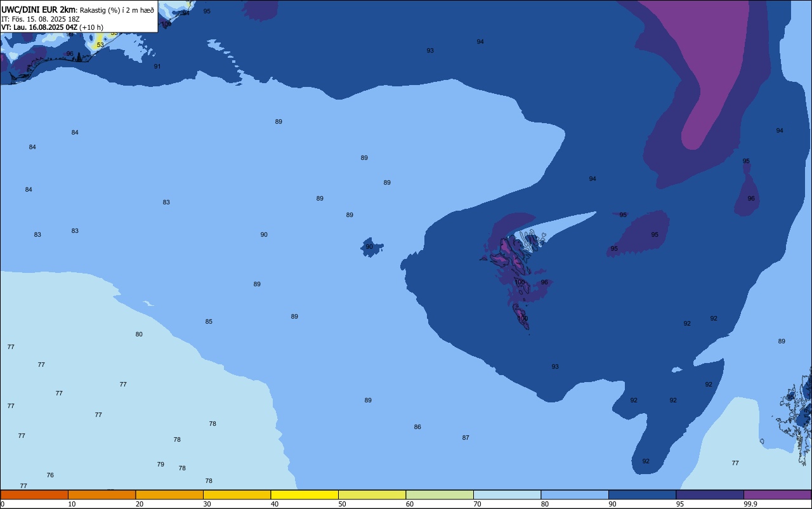Click the map value '91'

[157, 67]
